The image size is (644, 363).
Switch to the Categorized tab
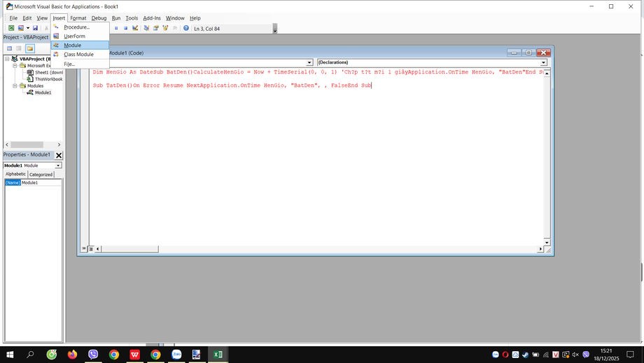tap(41, 174)
